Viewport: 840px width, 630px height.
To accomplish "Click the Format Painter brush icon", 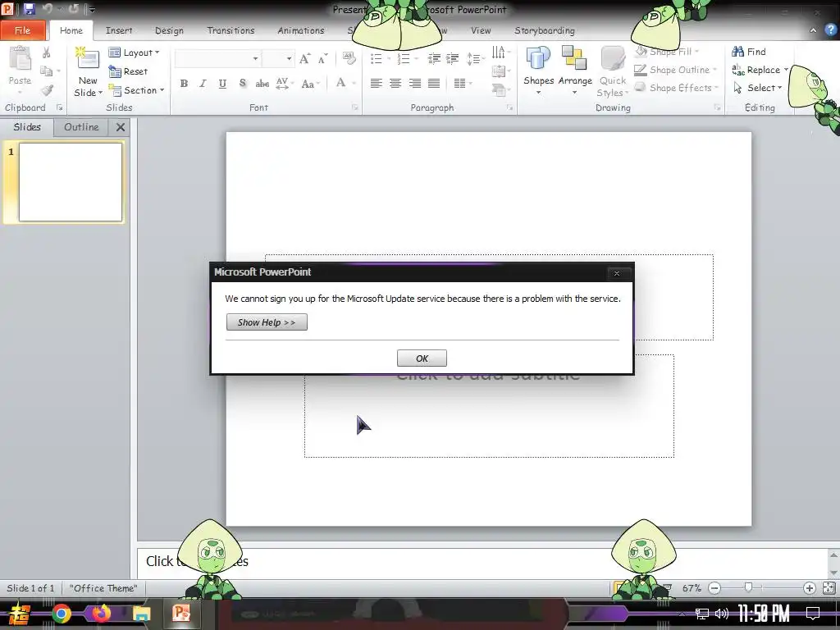I will (x=47, y=90).
